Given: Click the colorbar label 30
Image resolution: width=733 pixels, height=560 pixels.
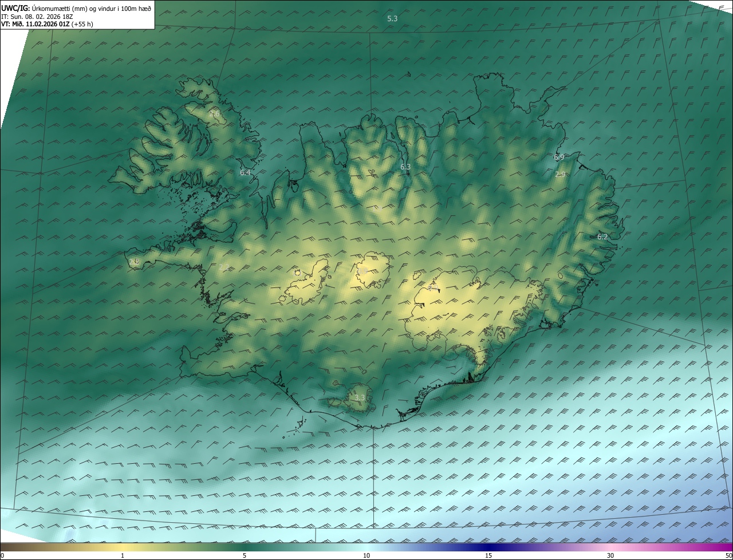Looking at the screenshot, I should (x=610, y=555).
